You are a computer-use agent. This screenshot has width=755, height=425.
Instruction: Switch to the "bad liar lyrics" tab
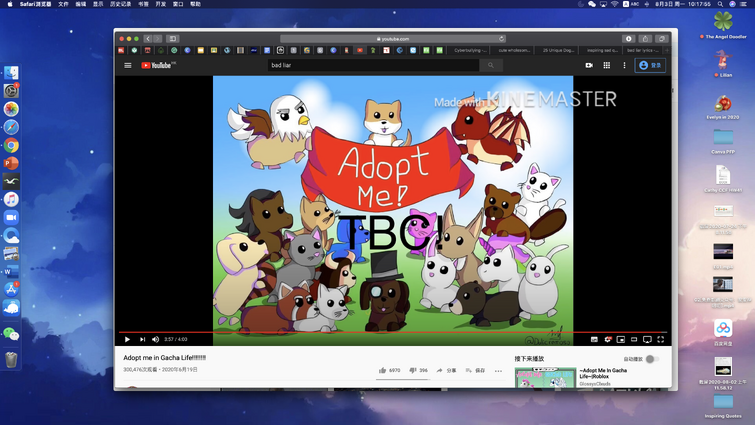[643, 51]
